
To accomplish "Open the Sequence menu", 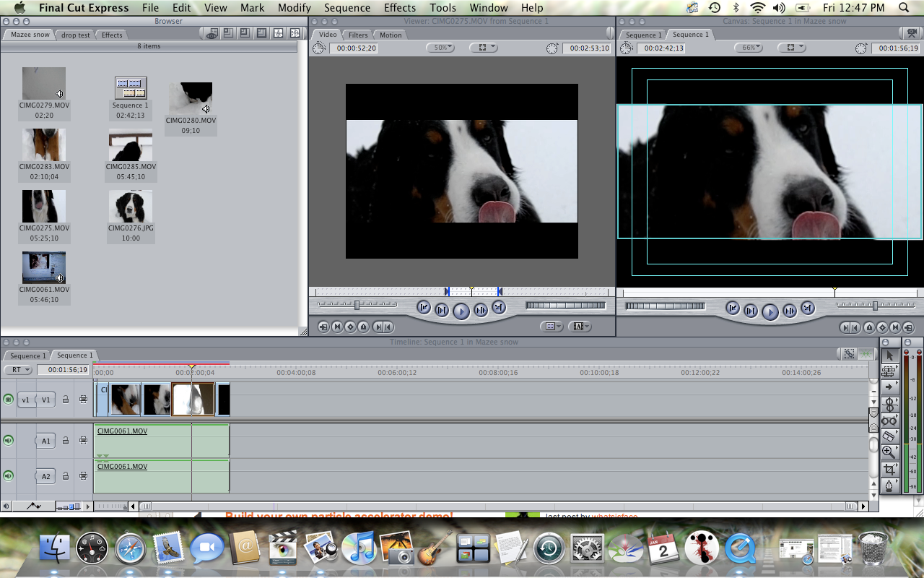I will [347, 8].
